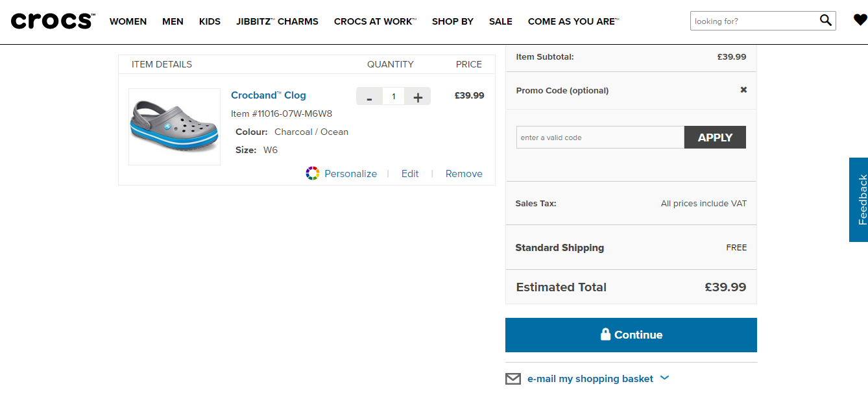The image size is (868, 397).
Task: Decrease quantity with minus button
Action: [369, 97]
